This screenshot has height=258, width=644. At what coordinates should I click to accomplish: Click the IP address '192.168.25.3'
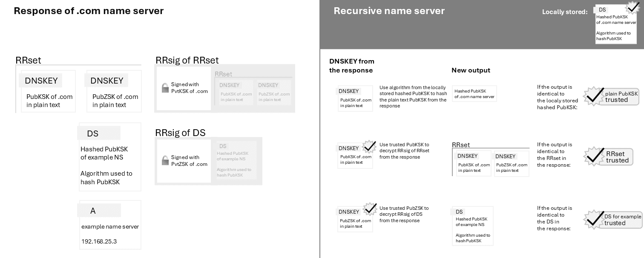pos(99,241)
